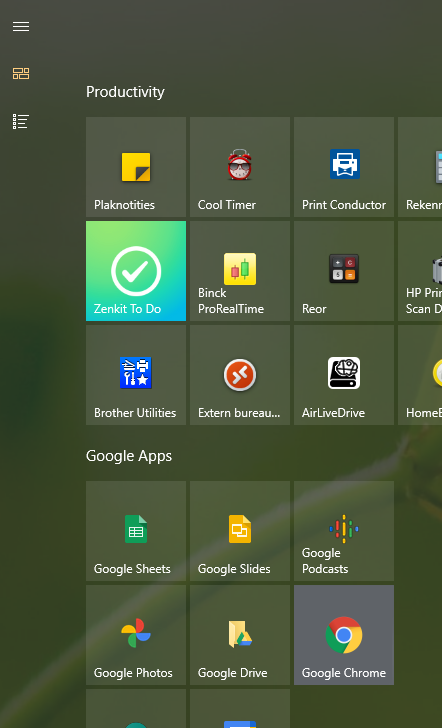
Task: Launch Google Photos
Action: click(136, 635)
